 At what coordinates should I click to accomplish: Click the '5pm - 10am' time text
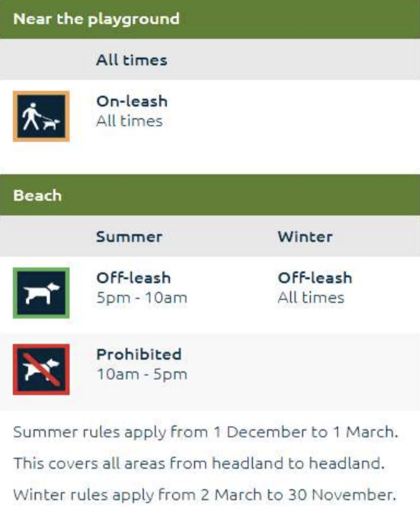(x=142, y=298)
